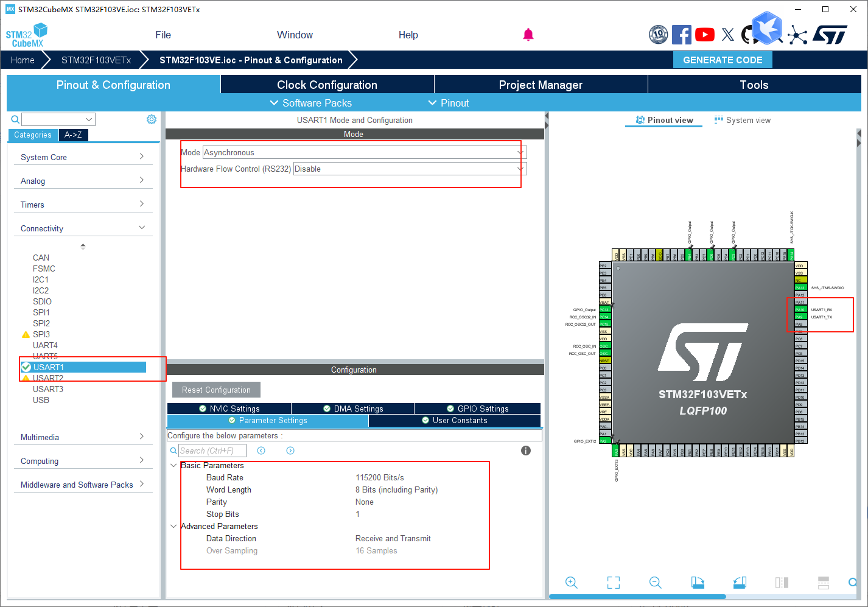The width and height of the screenshot is (868, 607).
Task: Open Hardware Flow Control dropdown
Action: pyautogui.click(x=410, y=169)
